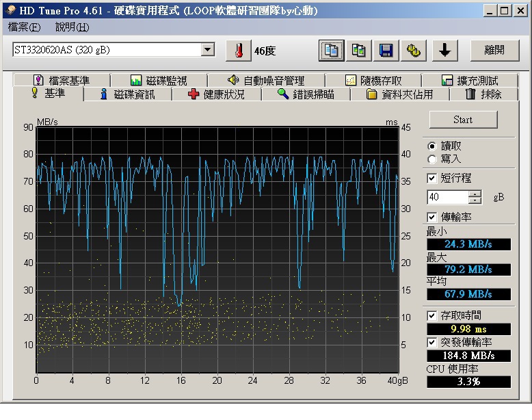This screenshot has width=532, height=420.
Task: Click the HD Tune title bar icon
Action: click(x=9, y=11)
